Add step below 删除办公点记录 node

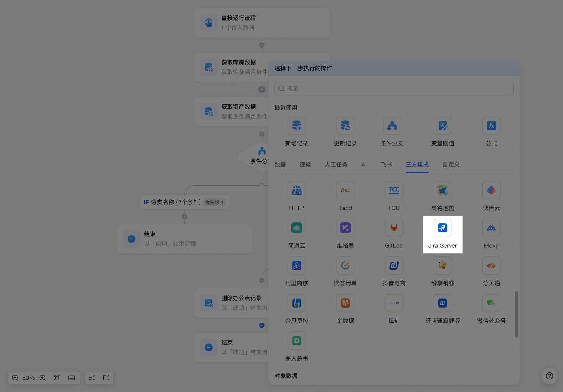coord(262,325)
